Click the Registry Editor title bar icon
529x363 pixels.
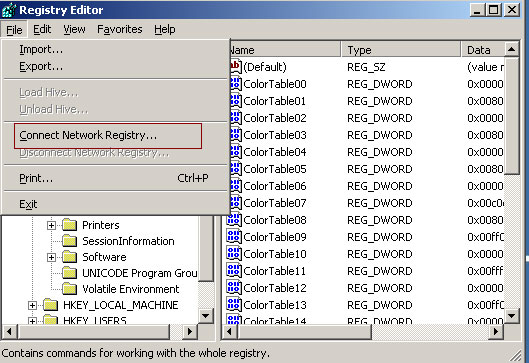click(x=8, y=10)
